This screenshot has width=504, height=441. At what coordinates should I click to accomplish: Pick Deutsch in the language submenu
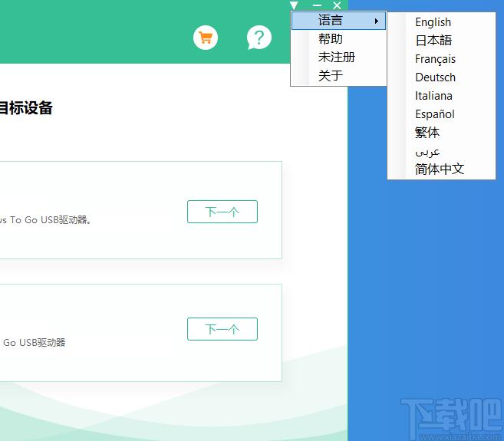[435, 77]
